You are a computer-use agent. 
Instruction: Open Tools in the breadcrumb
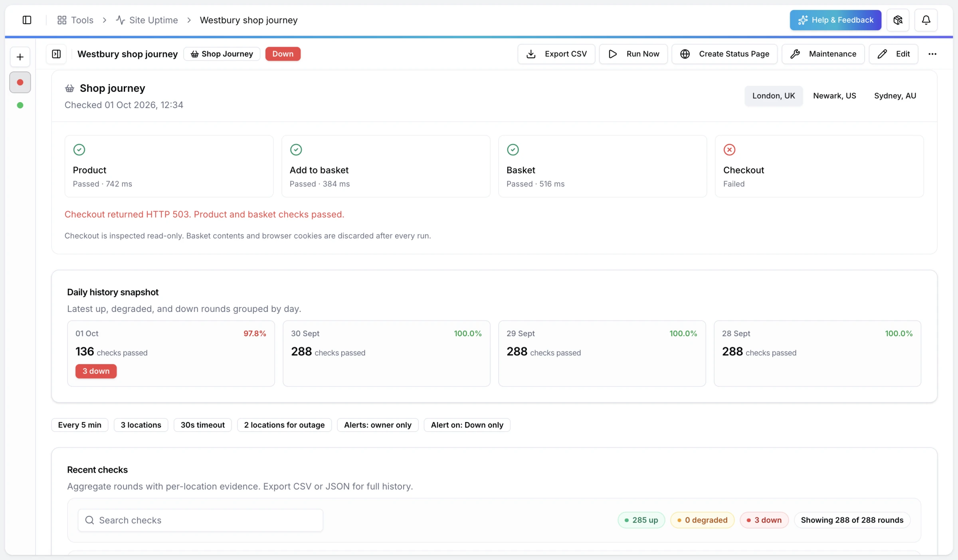click(75, 20)
